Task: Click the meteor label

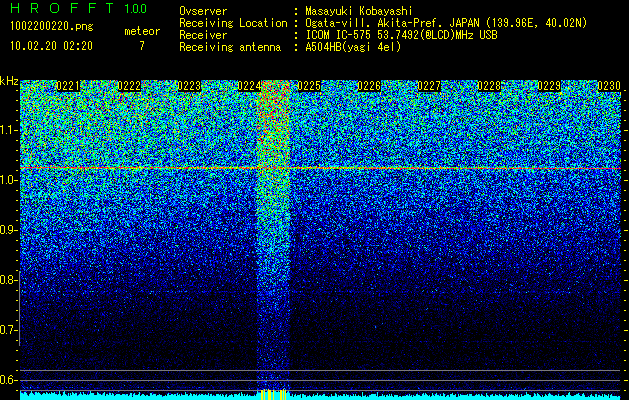Action: coord(142,31)
